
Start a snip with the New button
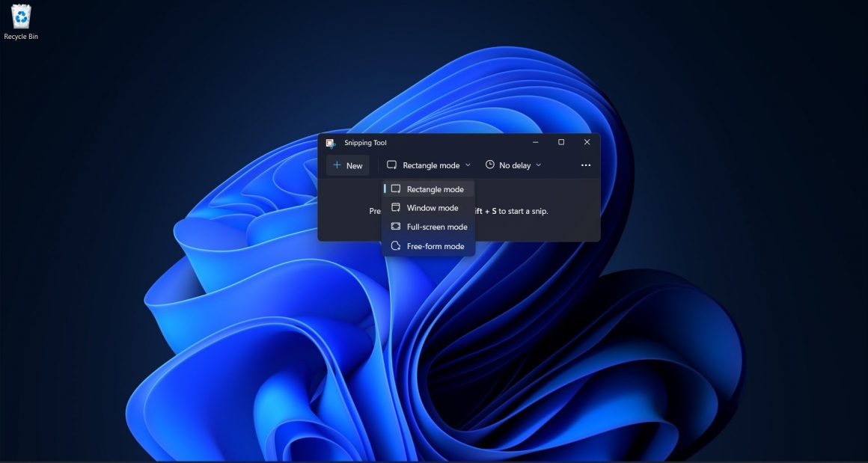(347, 165)
